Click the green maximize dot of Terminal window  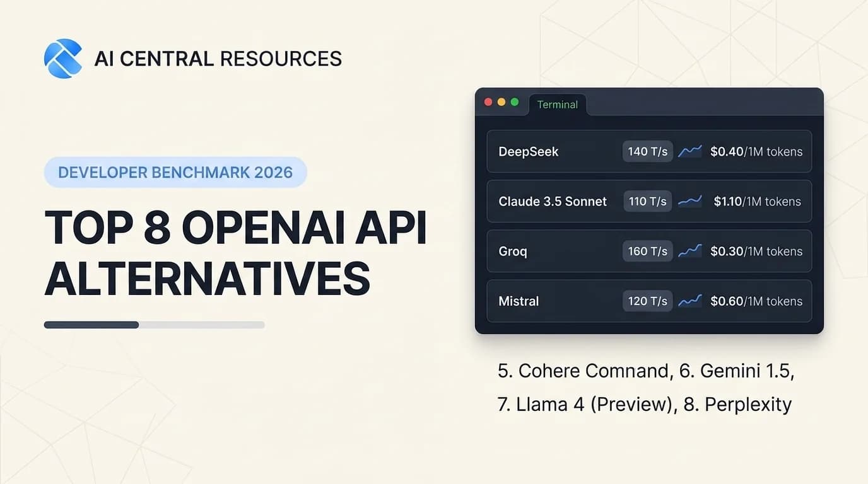(515, 102)
